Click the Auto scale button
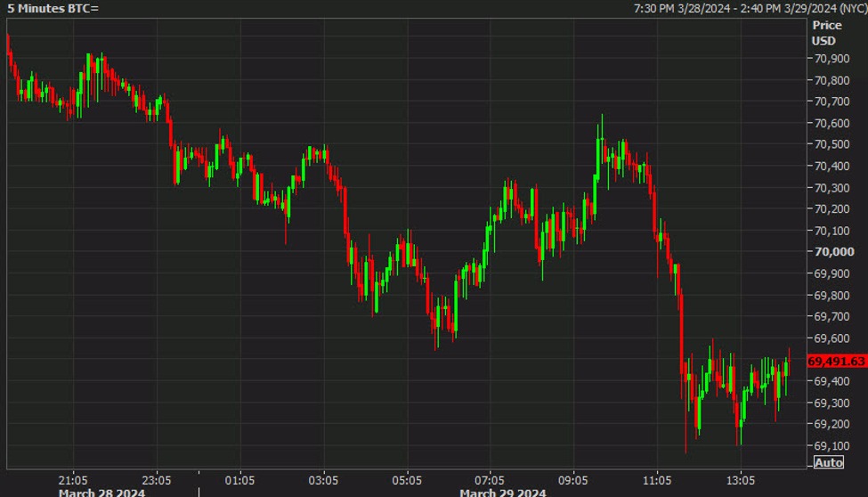Image resolution: width=868 pixels, height=497 pixels. (828, 462)
